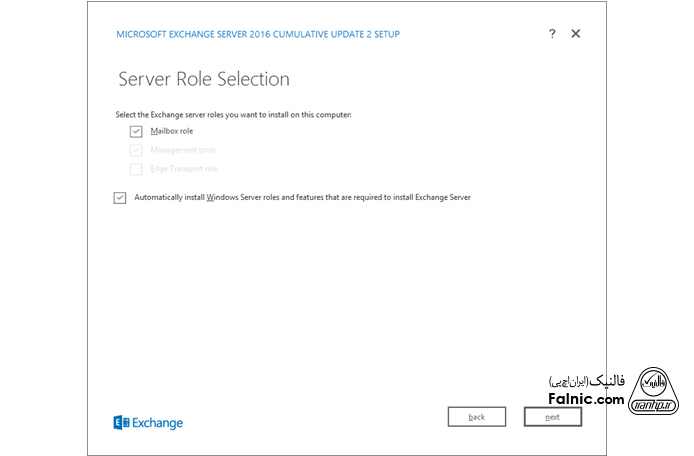Close the Exchange setup window
This screenshot has width=694, height=456.
point(576,34)
